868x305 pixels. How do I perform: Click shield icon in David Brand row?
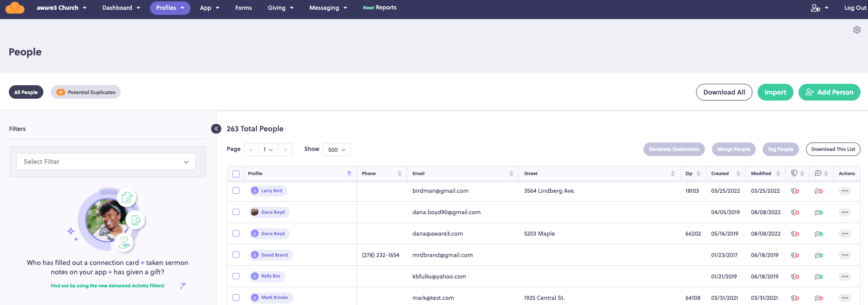click(x=795, y=255)
